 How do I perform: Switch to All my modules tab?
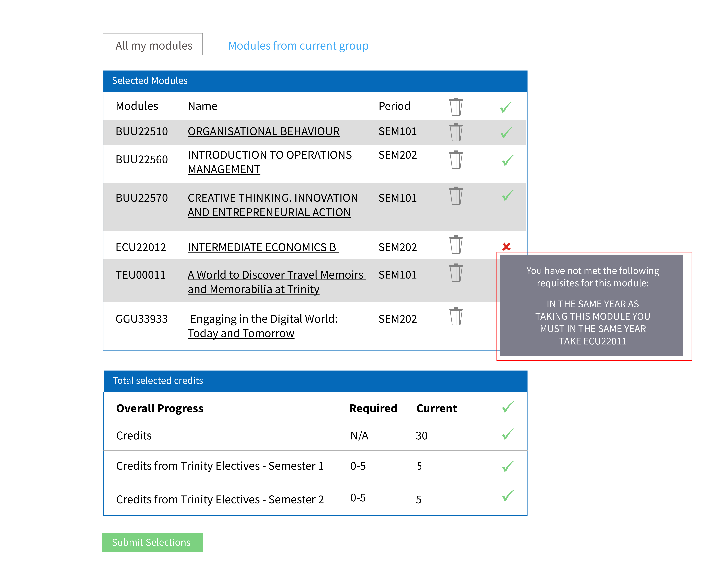click(x=154, y=46)
